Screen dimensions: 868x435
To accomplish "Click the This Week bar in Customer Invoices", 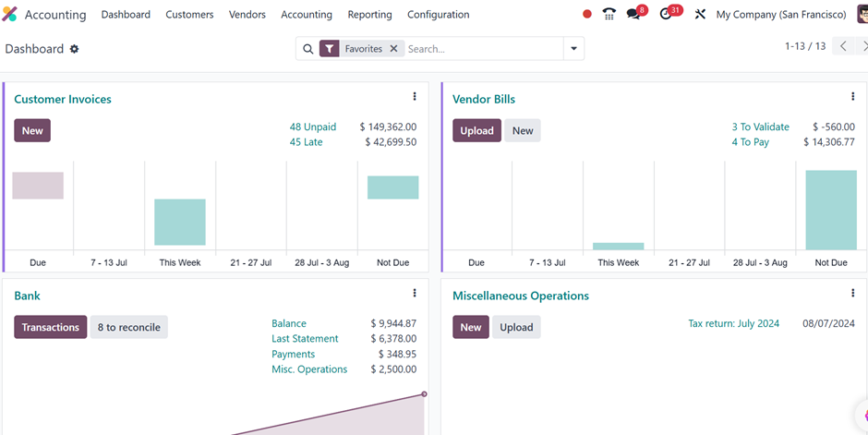I will tap(180, 222).
